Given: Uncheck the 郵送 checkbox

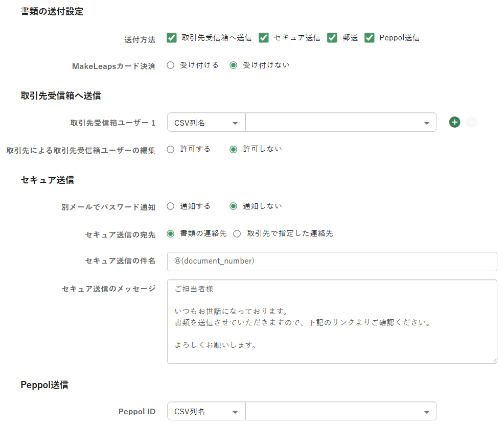Looking at the screenshot, I should click(x=332, y=38).
